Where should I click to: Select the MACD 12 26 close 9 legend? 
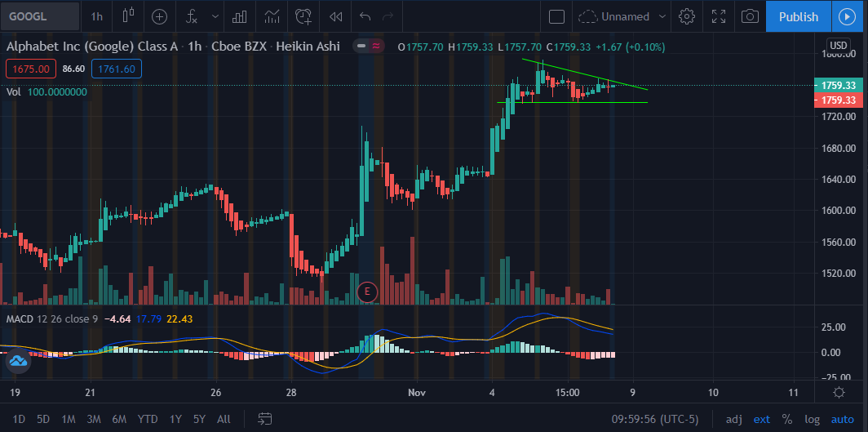[x=52, y=319]
